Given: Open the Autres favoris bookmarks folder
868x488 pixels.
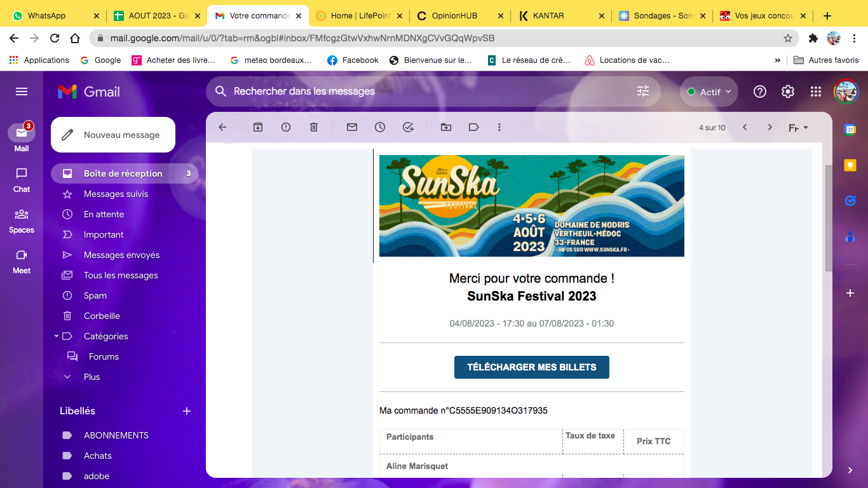Looking at the screenshot, I should click(826, 60).
